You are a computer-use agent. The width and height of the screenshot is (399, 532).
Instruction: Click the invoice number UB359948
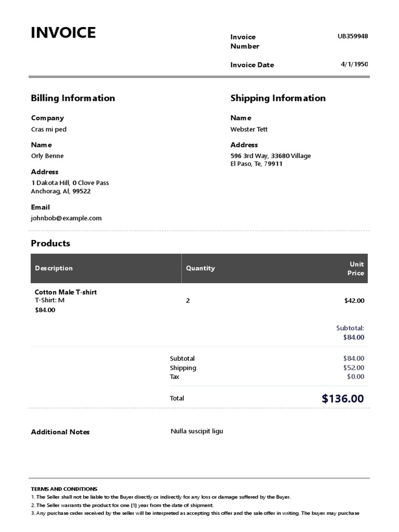coord(353,36)
